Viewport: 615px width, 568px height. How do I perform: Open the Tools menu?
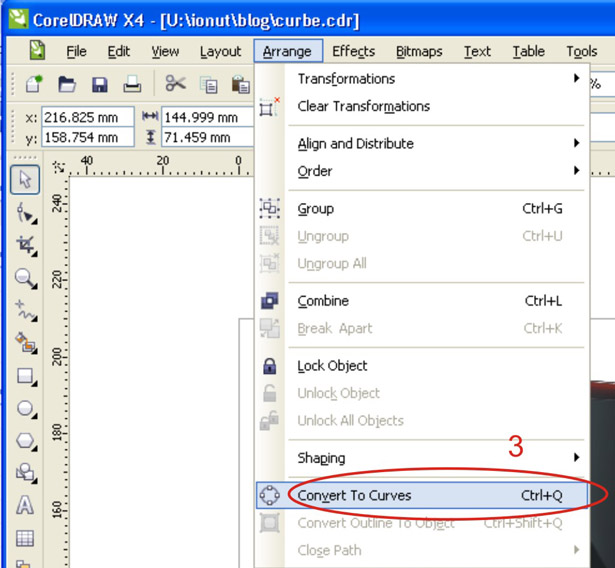582,51
